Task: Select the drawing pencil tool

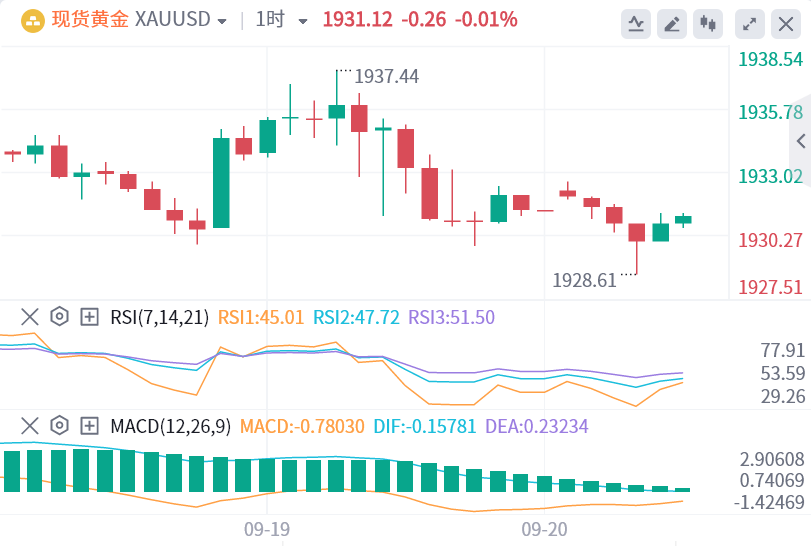Action: [x=671, y=24]
